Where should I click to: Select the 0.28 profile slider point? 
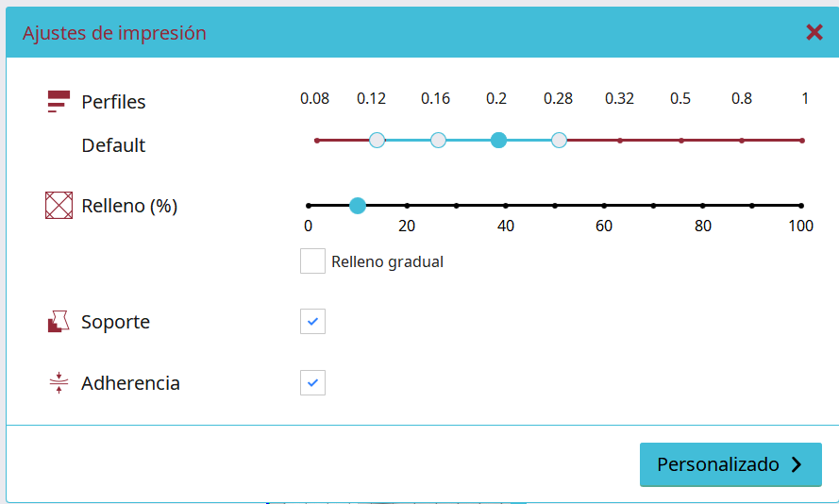point(559,141)
